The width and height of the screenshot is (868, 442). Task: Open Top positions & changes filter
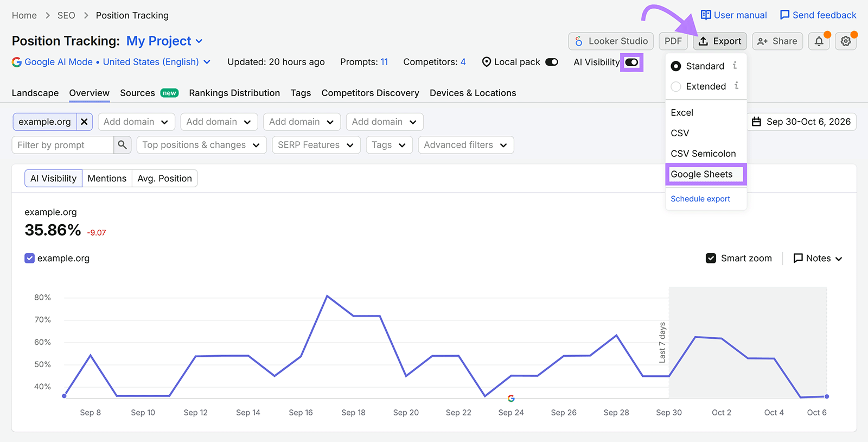pos(201,145)
